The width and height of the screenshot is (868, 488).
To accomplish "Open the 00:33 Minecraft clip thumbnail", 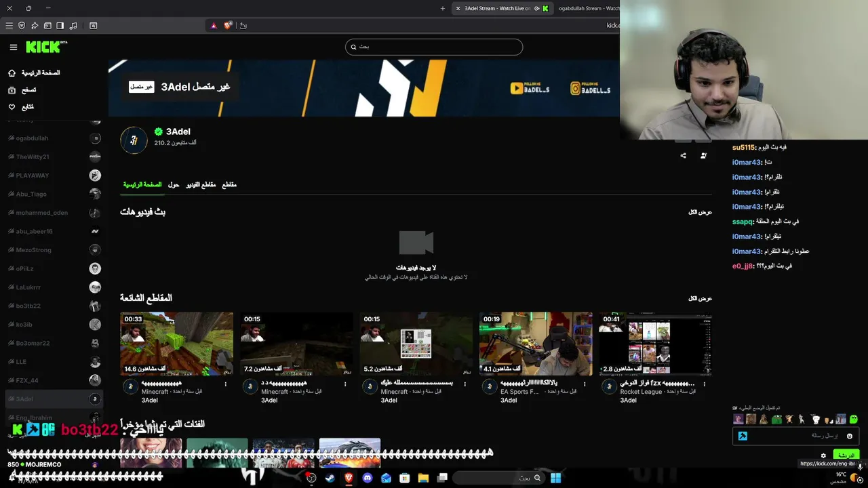I will click(176, 344).
